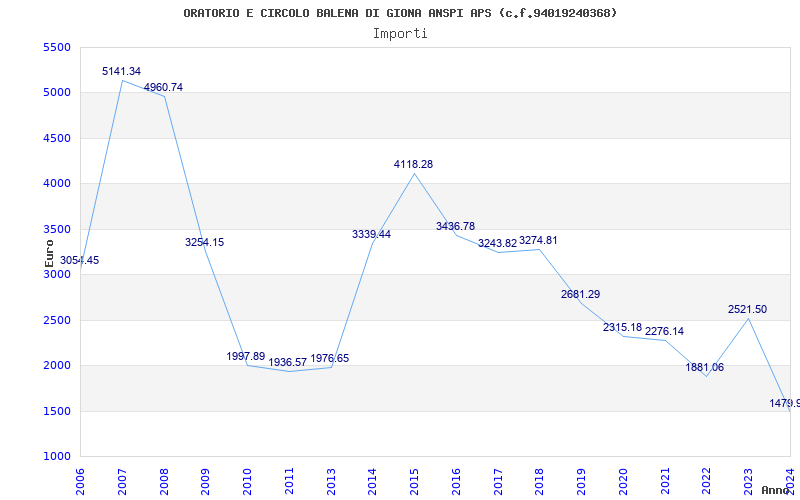Image resolution: width=800 pixels, height=500 pixels.
Task: Select the data label 3243.82
Action: [497, 243]
